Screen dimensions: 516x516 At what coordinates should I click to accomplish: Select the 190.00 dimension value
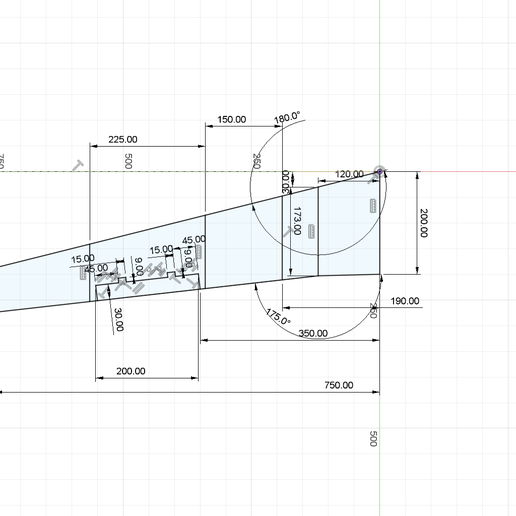point(405,301)
